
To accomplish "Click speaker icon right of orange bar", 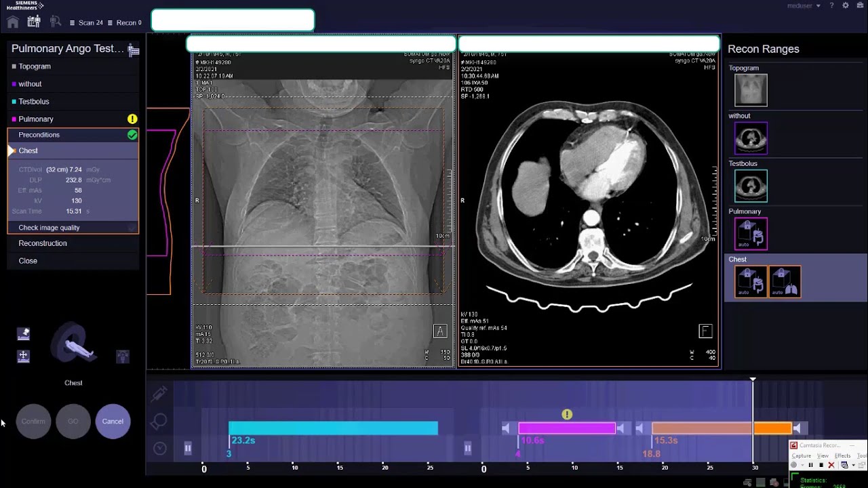I will click(x=797, y=428).
